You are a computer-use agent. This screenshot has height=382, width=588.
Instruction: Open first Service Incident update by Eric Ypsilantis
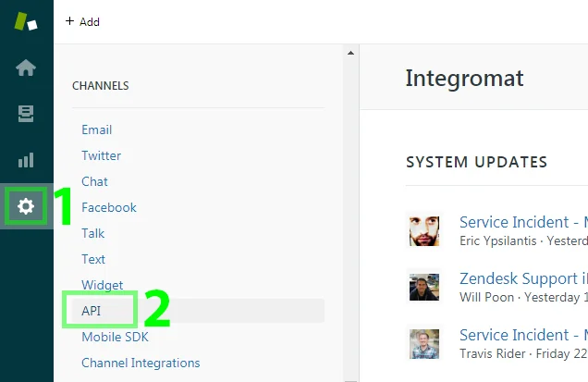coord(523,222)
